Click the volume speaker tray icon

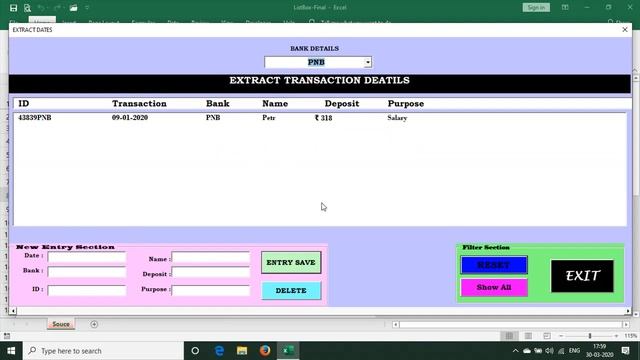[549, 351]
